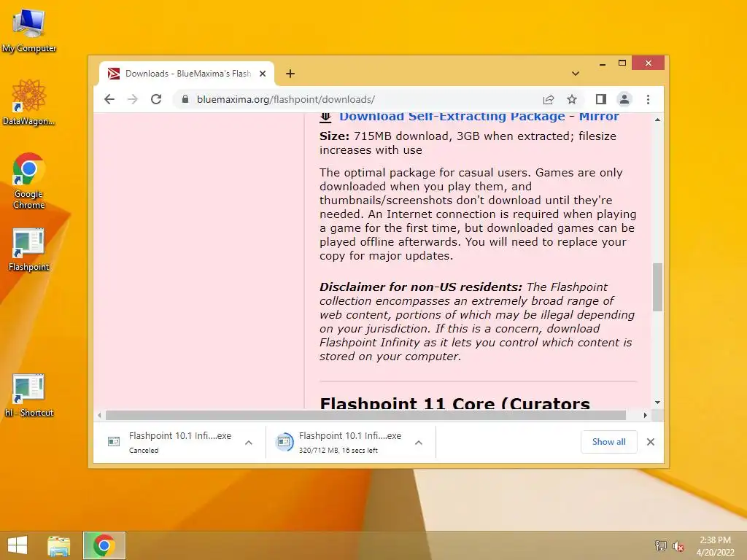The height and width of the screenshot is (560, 747).
Task: Select the hl - Shortcut desktop icon
Action: pyautogui.click(x=28, y=395)
